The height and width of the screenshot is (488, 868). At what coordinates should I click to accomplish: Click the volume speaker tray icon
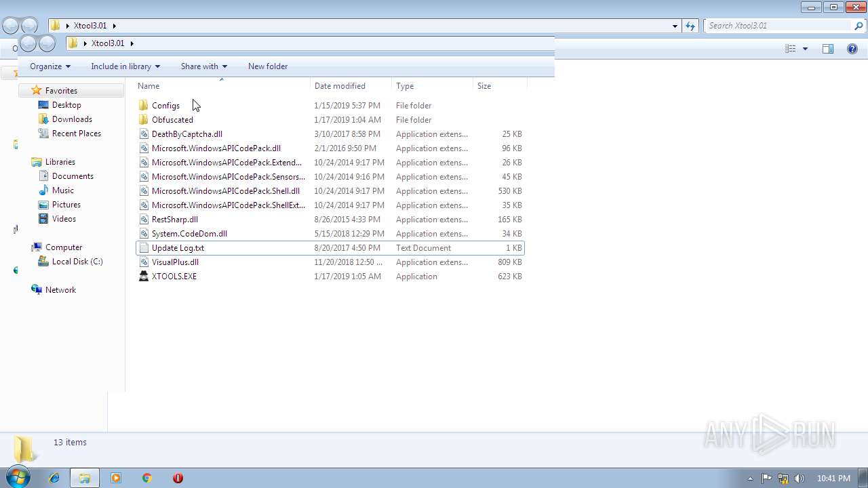pyautogui.click(x=800, y=479)
